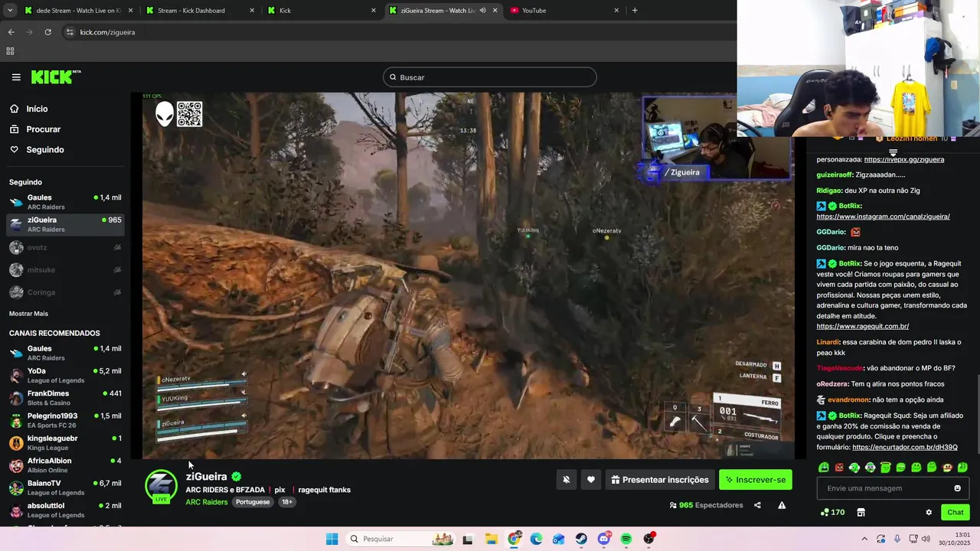This screenshot has width=980, height=551.
Task: Expand the collapsed chat header arrow
Action: click(x=893, y=153)
